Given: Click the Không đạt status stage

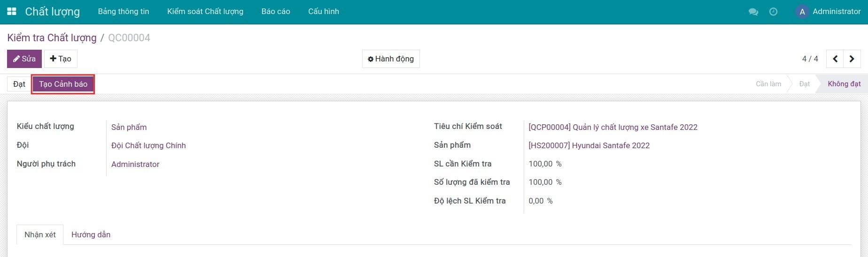Looking at the screenshot, I should pyautogui.click(x=844, y=84).
